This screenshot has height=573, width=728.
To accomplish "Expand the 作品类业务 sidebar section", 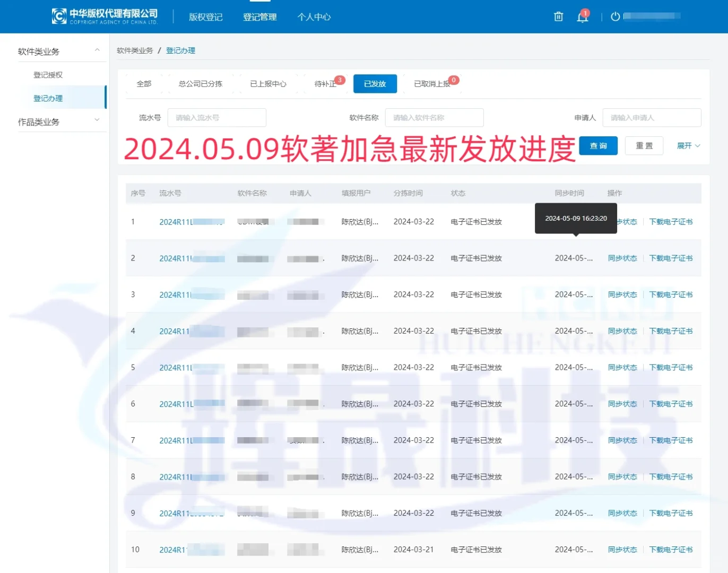I will [97, 121].
